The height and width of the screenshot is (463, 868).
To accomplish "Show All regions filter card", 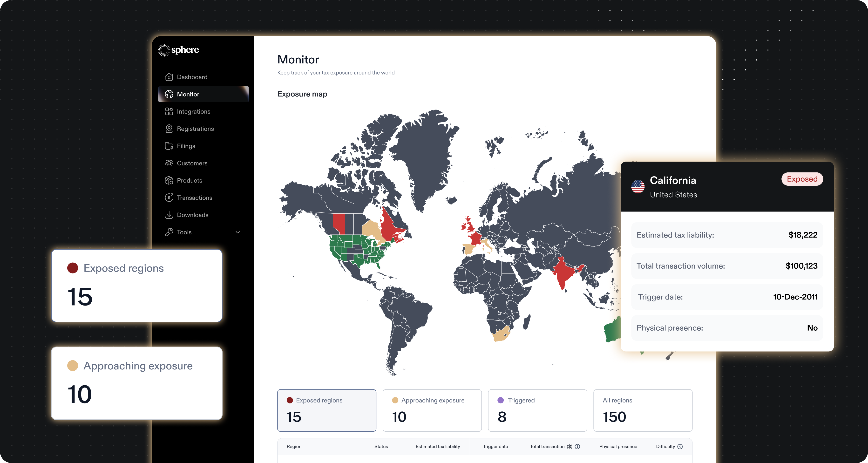I will coord(642,410).
